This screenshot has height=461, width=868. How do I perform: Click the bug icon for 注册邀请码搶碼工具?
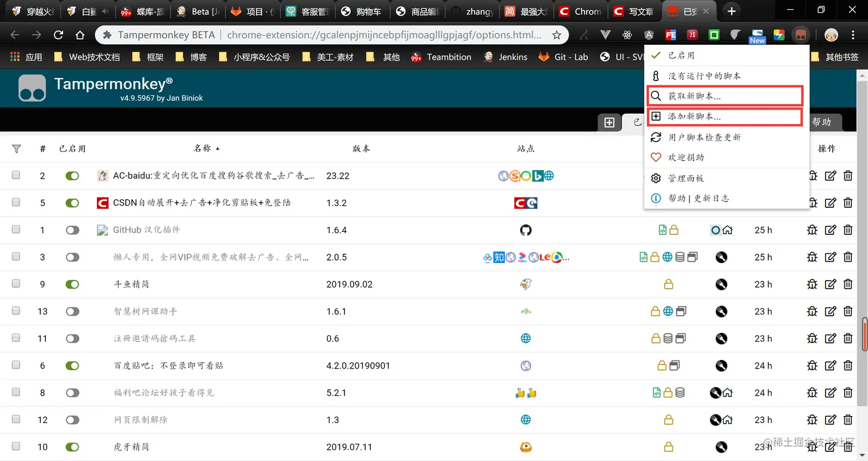(812, 338)
